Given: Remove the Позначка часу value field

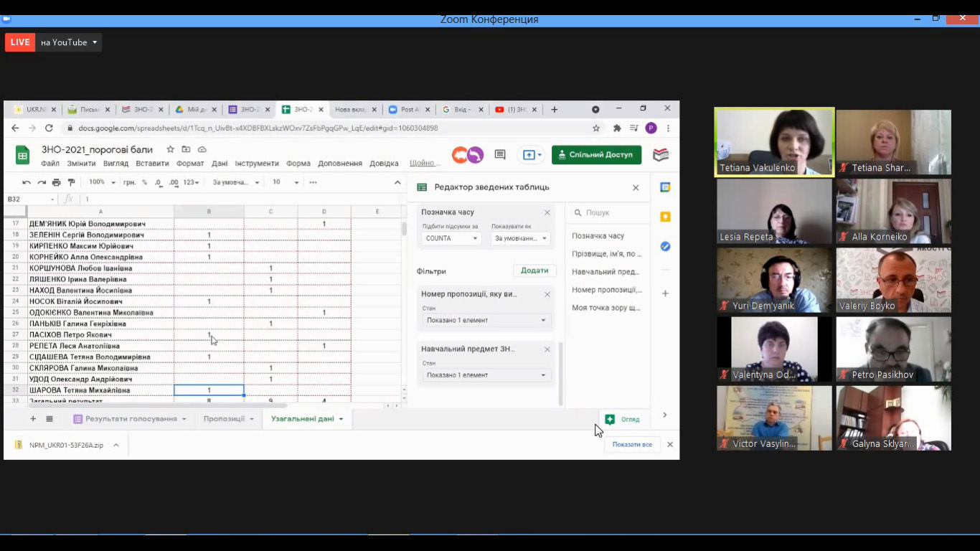Looking at the screenshot, I should pos(547,212).
